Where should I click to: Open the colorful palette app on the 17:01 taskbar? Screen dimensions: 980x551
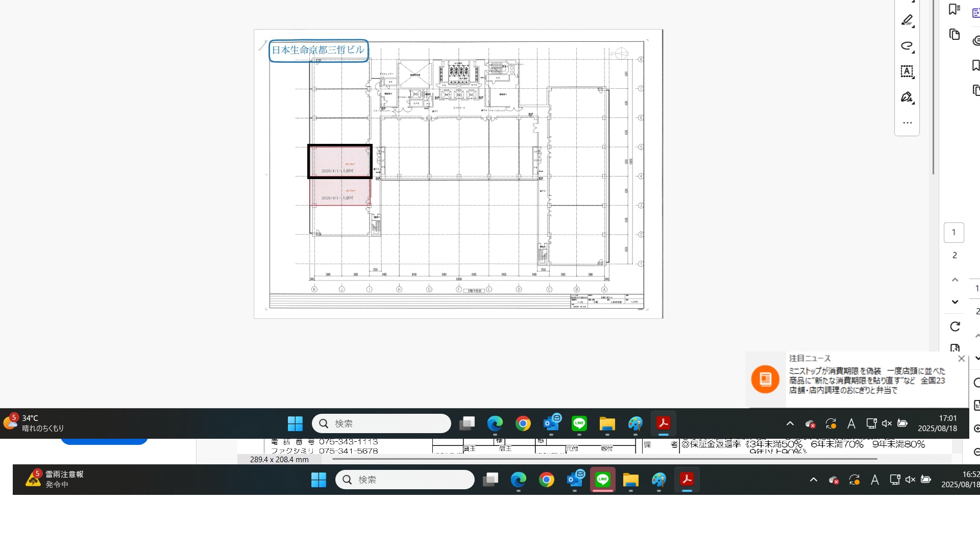tap(635, 423)
